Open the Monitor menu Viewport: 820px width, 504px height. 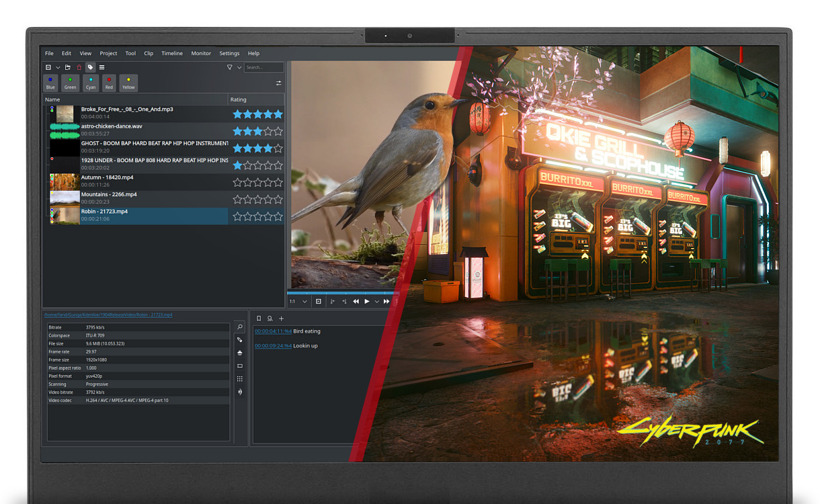(201, 53)
